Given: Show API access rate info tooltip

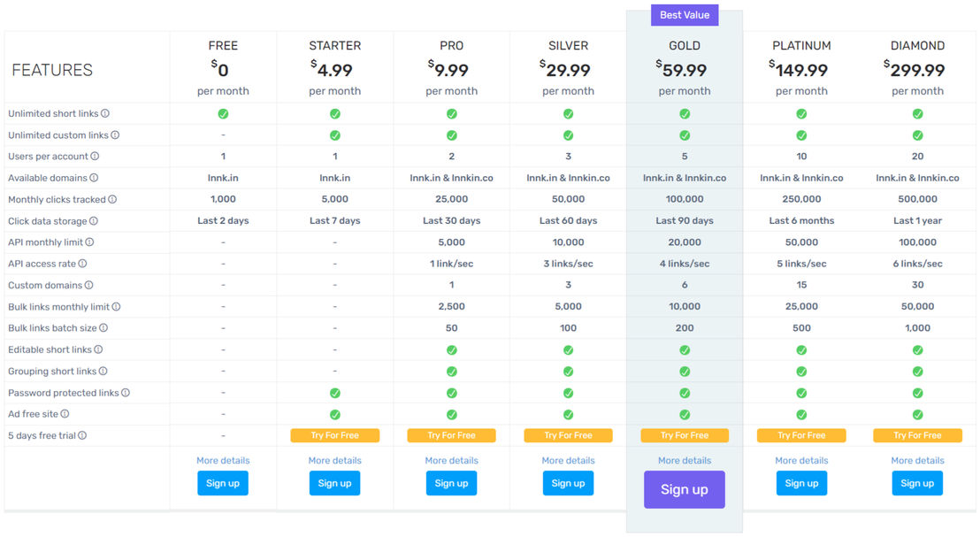Looking at the screenshot, I should [x=82, y=264].
